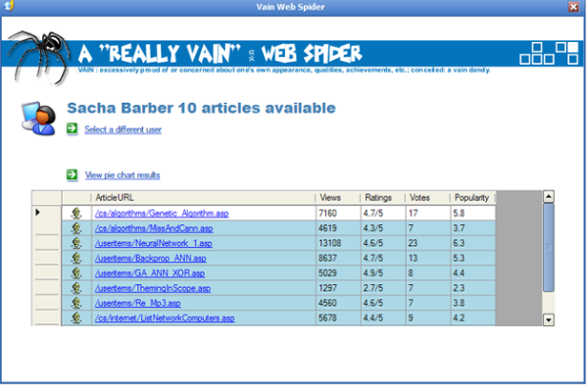Sort the grid by Views column header
Screen dimensions: 588x387
click(x=338, y=198)
